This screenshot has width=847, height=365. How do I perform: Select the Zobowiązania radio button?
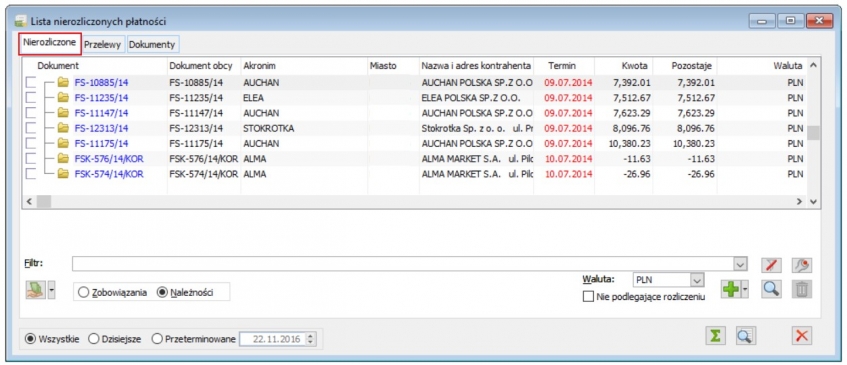83,292
